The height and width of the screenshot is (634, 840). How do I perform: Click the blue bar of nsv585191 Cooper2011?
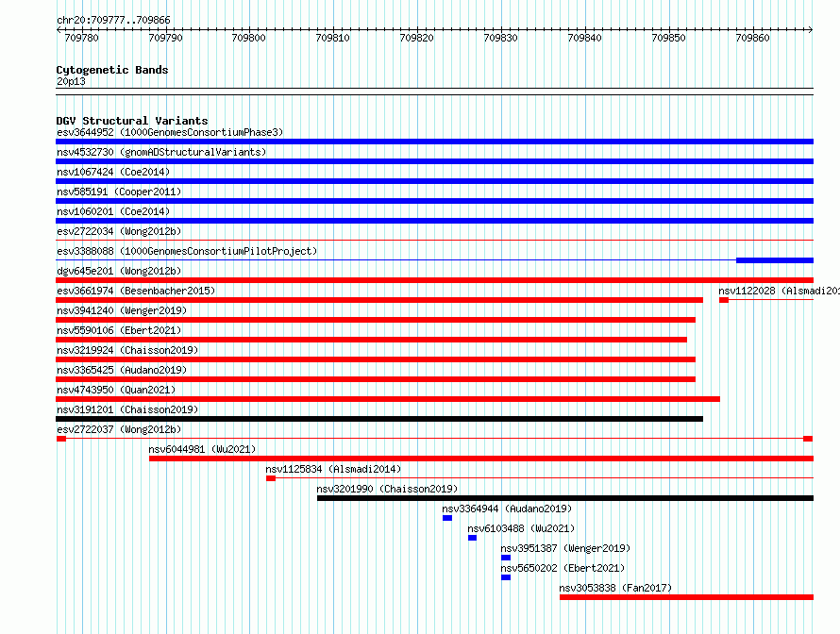click(x=434, y=201)
